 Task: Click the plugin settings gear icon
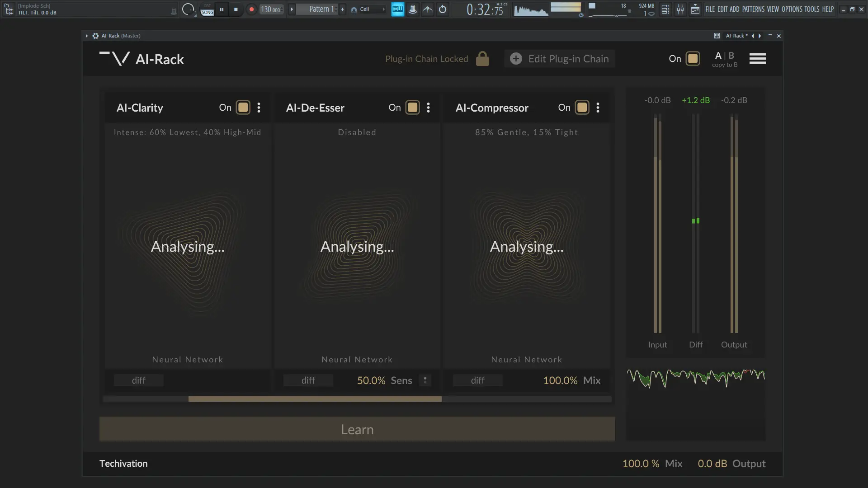point(95,36)
